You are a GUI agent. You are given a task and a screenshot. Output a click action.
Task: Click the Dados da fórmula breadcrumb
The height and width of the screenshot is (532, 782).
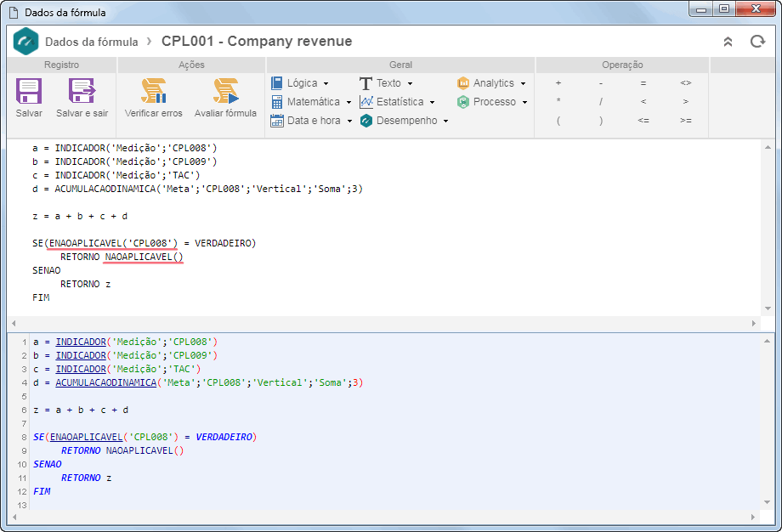click(x=91, y=42)
